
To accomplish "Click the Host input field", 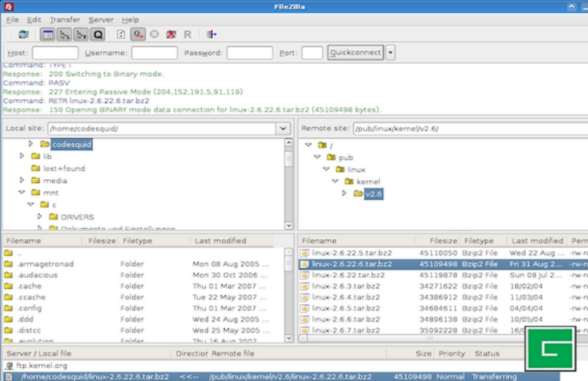I will (x=55, y=53).
